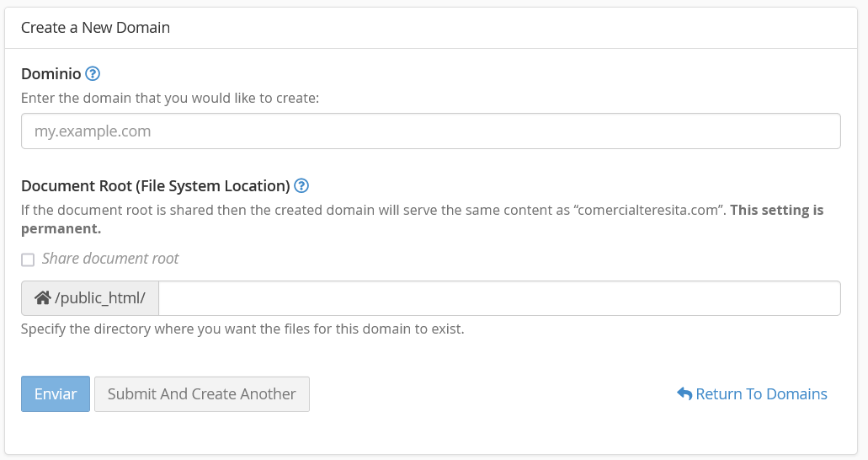Click the "Specify the directory" hint text
This screenshot has width=868, height=460.
pos(242,329)
